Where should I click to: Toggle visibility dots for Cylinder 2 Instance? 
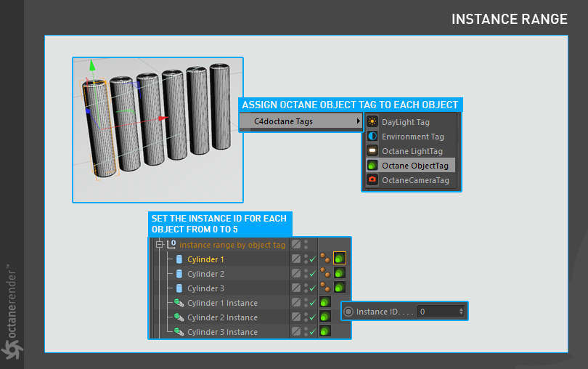306,317
